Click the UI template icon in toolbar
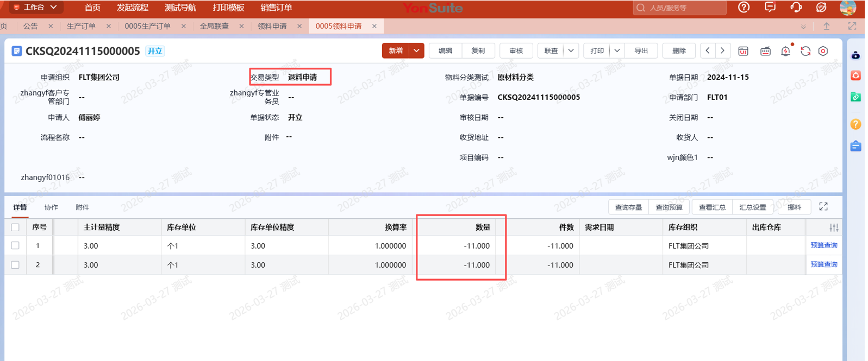This screenshot has width=868, height=361. tap(743, 51)
